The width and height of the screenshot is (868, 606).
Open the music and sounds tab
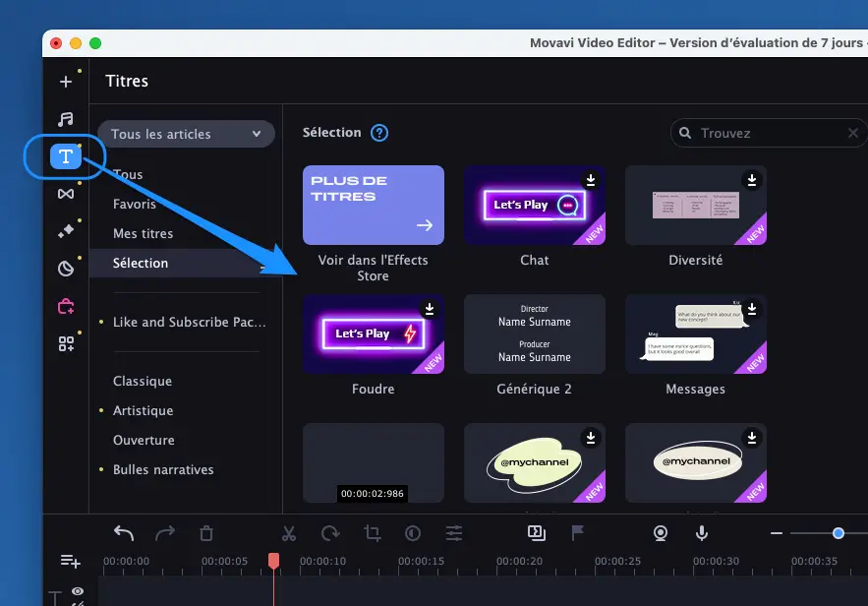click(x=65, y=119)
